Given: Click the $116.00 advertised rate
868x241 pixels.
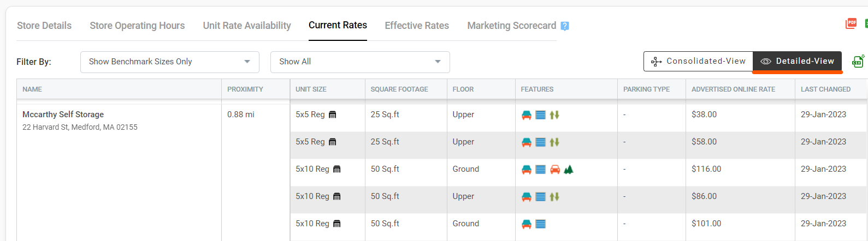Looking at the screenshot, I should tap(706, 169).
